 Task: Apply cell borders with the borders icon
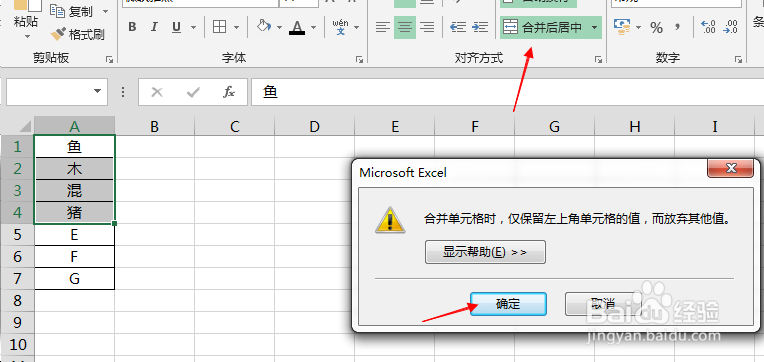click(x=220, y=27)
